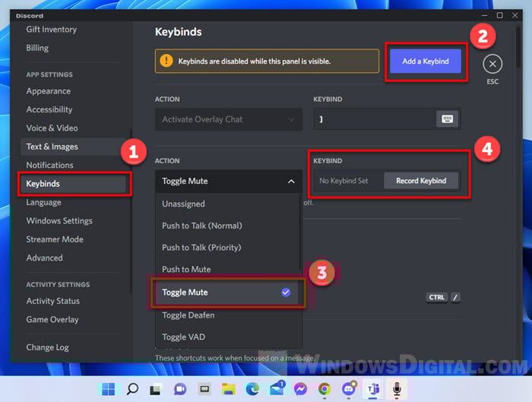Open Streamer Mode settings
Image resolution: width=532 pixels, height=402 pixels.
click(x=55, y=239)
